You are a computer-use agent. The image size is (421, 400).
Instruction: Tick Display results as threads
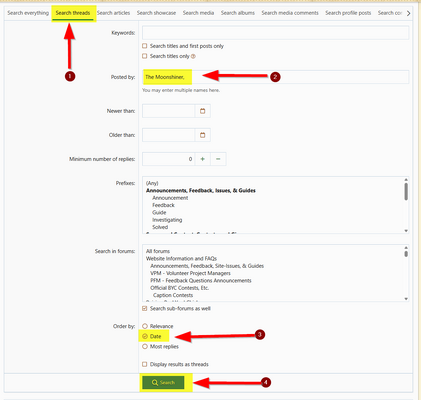pyautogui.click(x=144, y=364)
